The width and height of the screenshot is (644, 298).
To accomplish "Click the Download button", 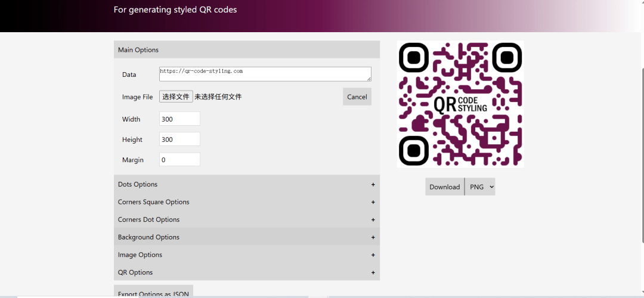I will [x=444, y=187].
